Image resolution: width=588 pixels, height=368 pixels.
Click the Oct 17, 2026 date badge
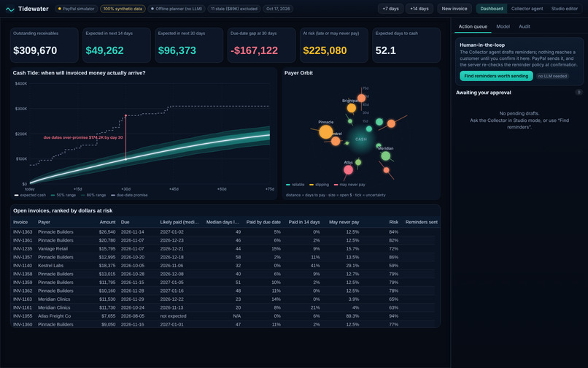point(278,9)
